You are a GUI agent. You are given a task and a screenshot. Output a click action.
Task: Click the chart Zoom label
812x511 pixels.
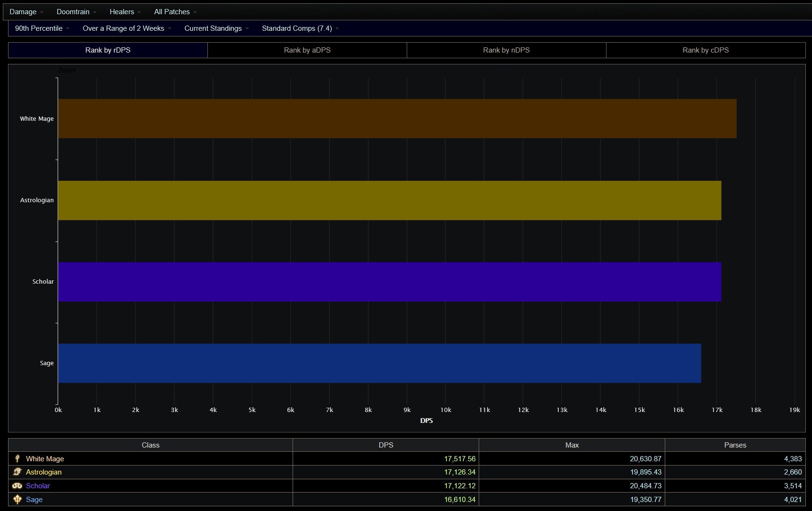point(67,70)
